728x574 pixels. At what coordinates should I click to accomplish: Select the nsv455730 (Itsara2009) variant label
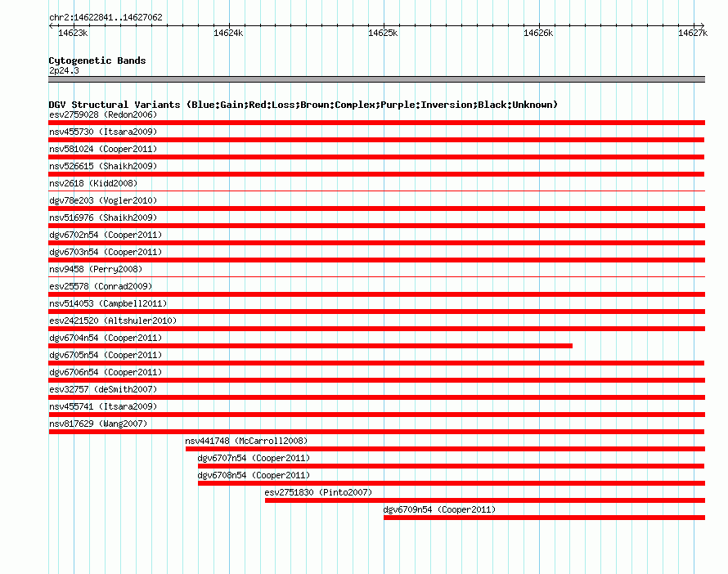click(103, 132)
